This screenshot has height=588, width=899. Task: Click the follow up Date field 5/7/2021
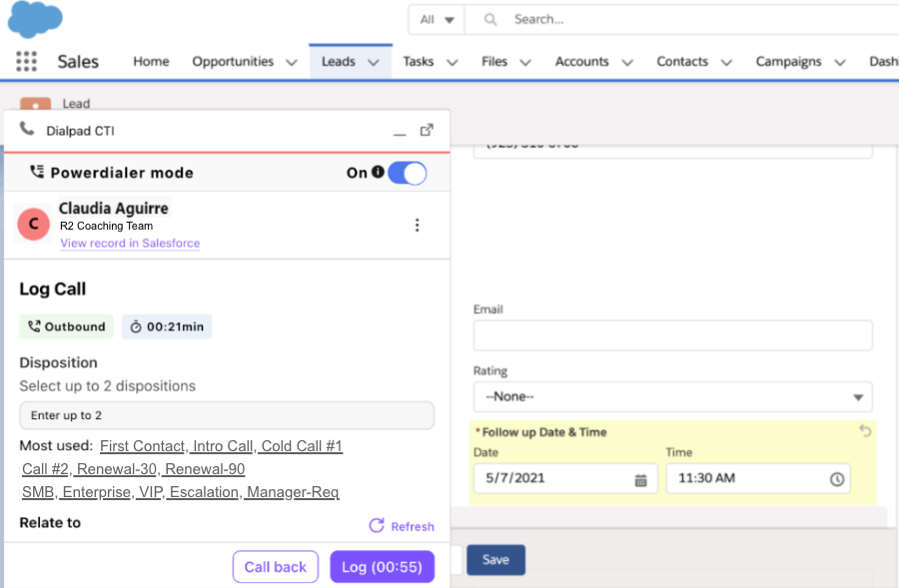pyautogui.click(x=566, y=478)
